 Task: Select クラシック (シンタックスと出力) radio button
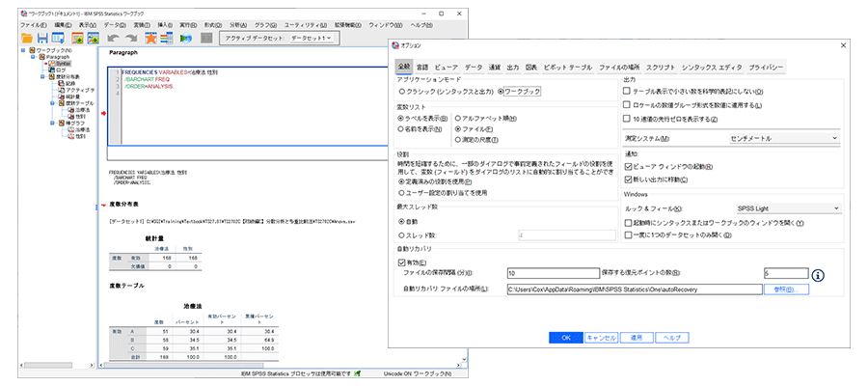pos(402,92)
